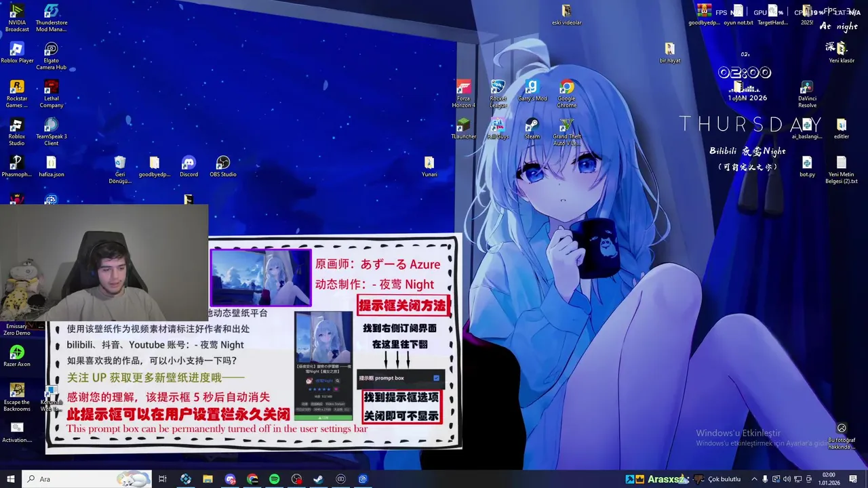This screenshot has width=868, height=488.
Task: Select the ai_baslangi Python file icon
Action: pyautogui.click(x=807, y=129)
